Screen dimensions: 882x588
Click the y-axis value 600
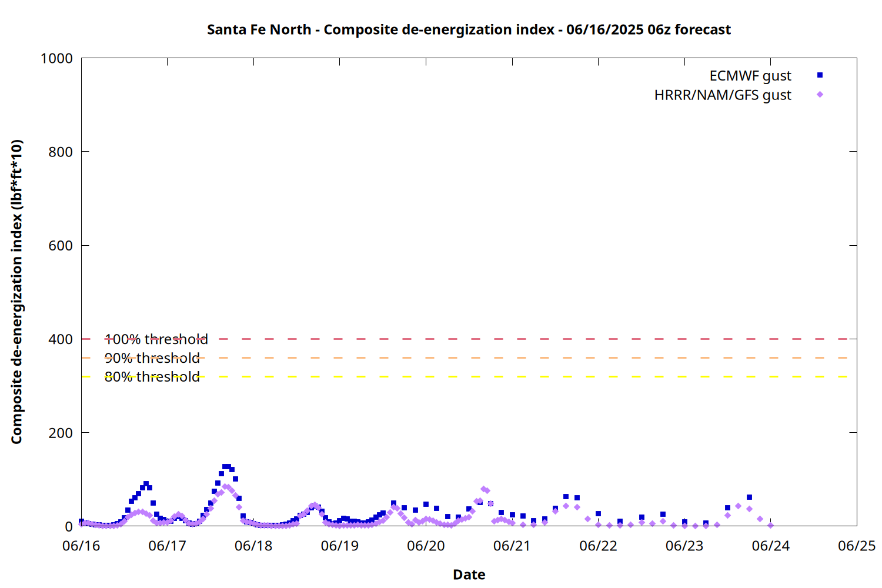[61, 246]
